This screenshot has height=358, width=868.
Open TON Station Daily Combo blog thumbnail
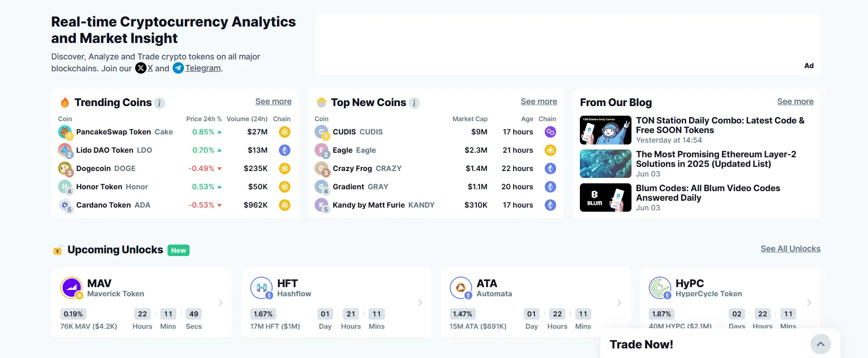(605, 130)
